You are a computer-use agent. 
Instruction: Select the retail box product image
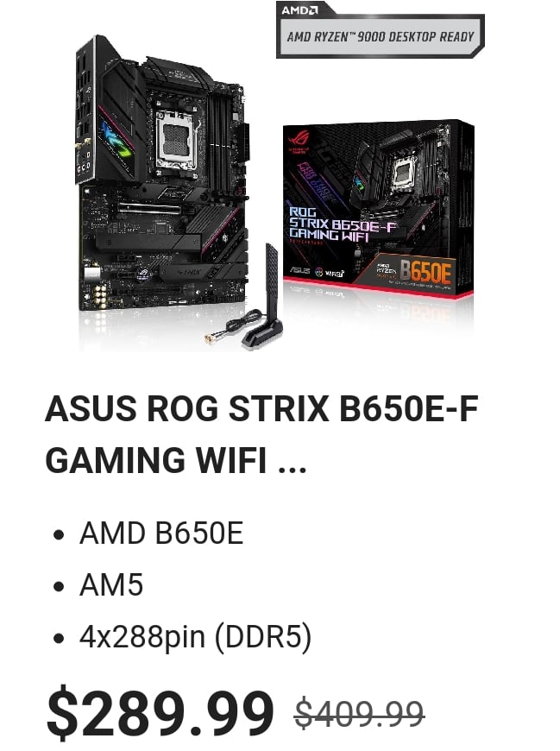[378, 209]
